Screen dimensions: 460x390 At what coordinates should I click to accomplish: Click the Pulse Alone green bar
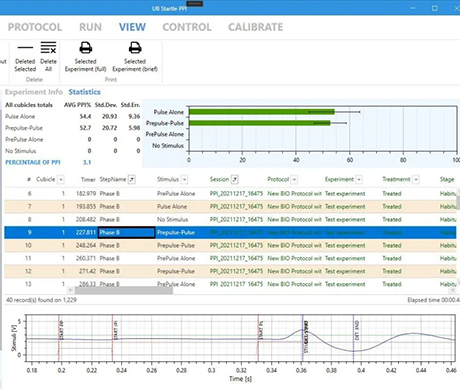click(262, 112)
